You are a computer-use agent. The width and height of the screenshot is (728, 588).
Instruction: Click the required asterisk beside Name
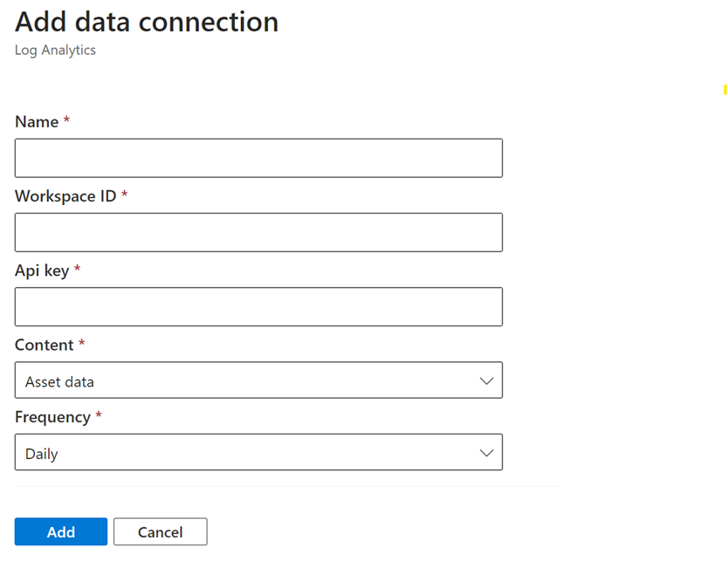pyautogui.click(x=66, y=120)
